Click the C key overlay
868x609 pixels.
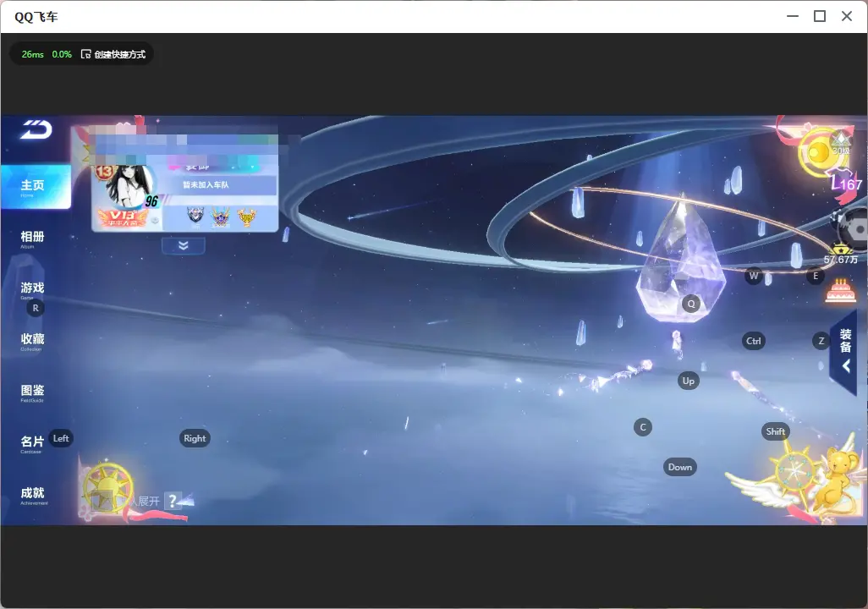pyautogui.click(x=643, y=427)
